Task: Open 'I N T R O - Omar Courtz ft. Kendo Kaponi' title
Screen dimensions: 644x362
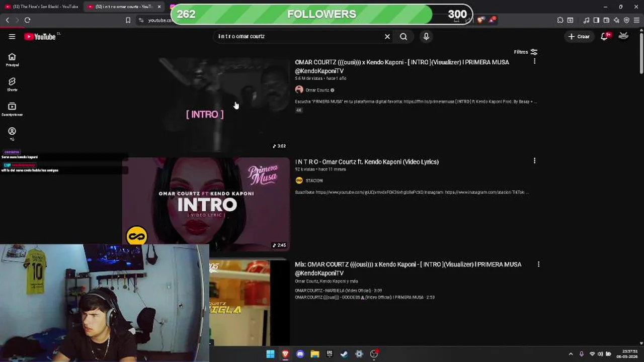Action: click(367, 162)
